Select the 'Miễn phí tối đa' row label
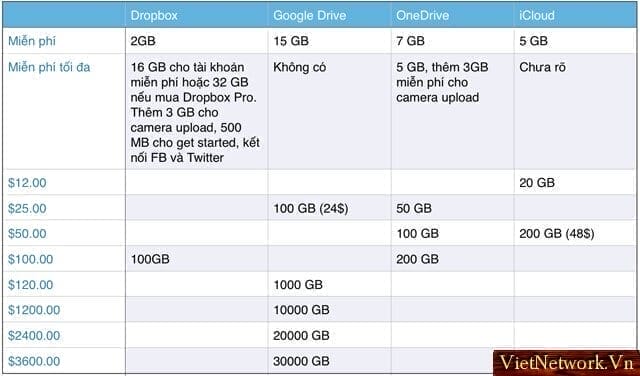The height and width of the screenshot is (376, 640). coord(49,67)
